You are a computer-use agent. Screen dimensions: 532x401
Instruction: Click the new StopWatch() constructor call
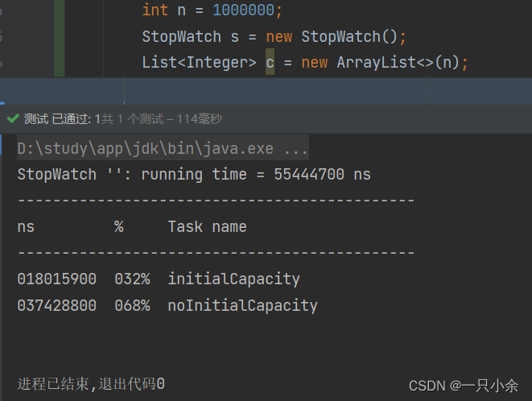pyautogui.click(x=354, y=36)
